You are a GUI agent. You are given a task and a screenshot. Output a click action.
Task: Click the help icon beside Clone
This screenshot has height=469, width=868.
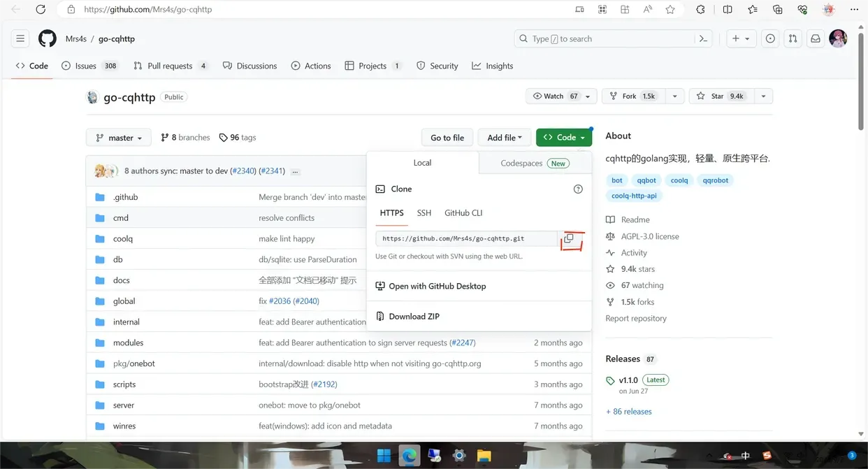578,189
